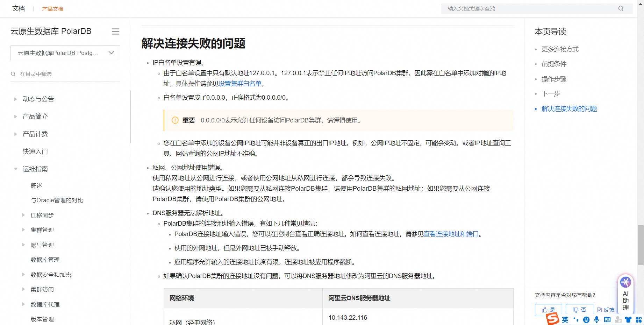The width and height of the screenshot is (644, 325).
Task: Click the text 文档内容是否对您有帮助?
Action: (565, 295)
